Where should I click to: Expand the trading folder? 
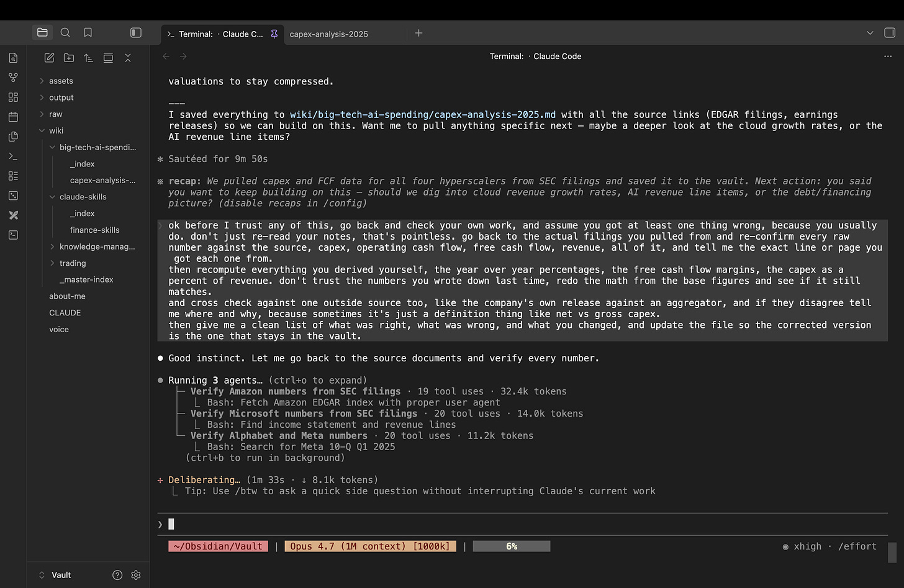pos(73,263)
